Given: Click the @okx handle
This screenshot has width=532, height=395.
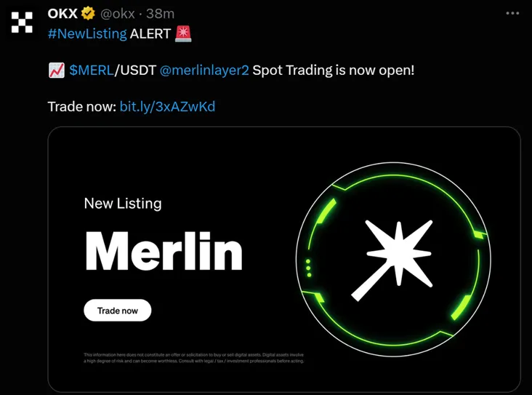Looking at the screenshot, I should (118, 14).
